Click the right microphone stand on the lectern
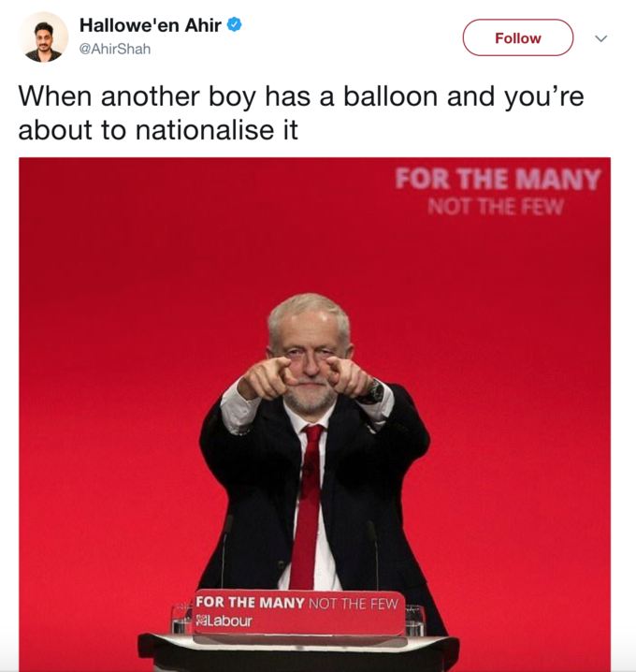Image resolution: width=636 pixels, height=672 pixels. [x=374, y=554]
